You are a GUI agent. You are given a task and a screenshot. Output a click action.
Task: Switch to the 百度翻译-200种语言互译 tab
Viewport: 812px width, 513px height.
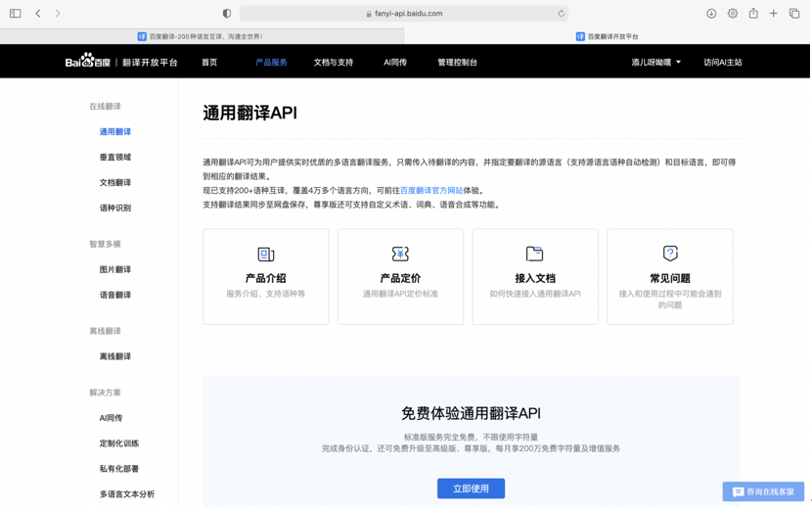[x=202, y=36]
